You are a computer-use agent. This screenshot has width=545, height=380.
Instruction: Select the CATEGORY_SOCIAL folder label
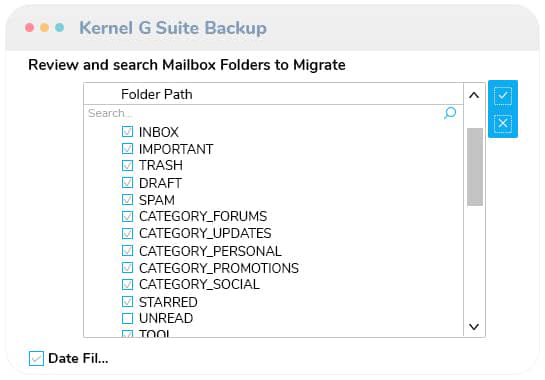[199, 284]
